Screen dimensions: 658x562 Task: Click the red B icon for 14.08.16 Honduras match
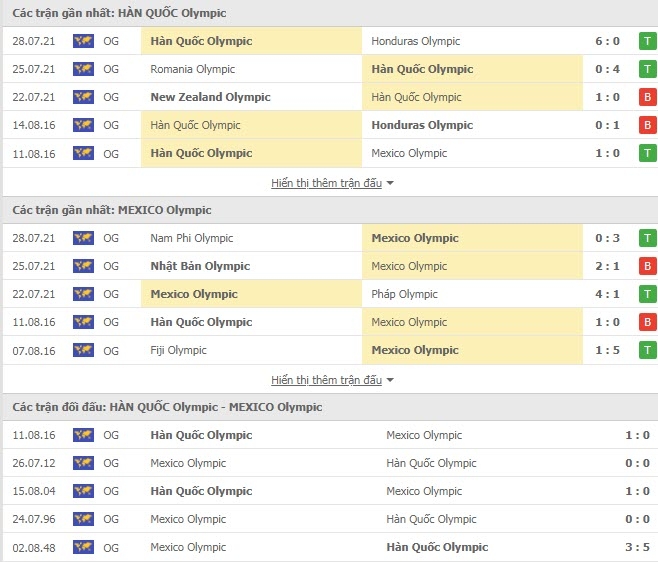(648, 125)
